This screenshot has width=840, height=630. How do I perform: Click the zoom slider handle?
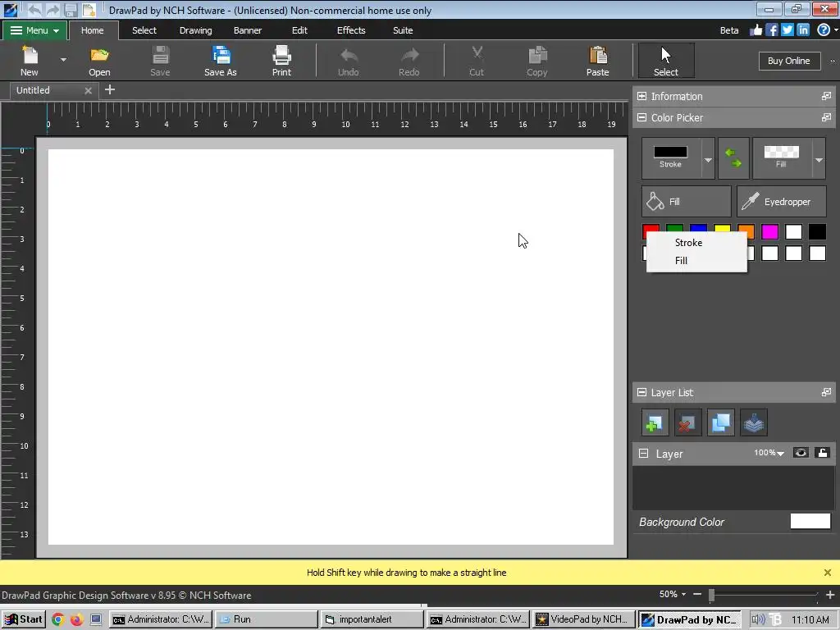coord(711,595)
